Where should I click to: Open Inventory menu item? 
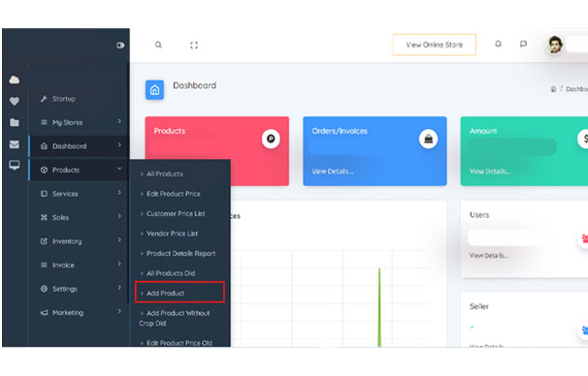point(67,241)
